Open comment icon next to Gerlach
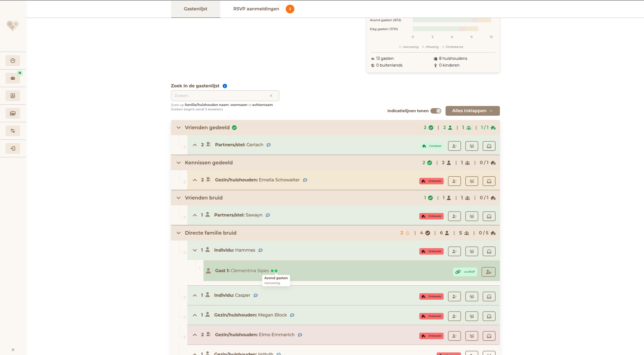Screen dimensions: 644x355 coord(269,145)
